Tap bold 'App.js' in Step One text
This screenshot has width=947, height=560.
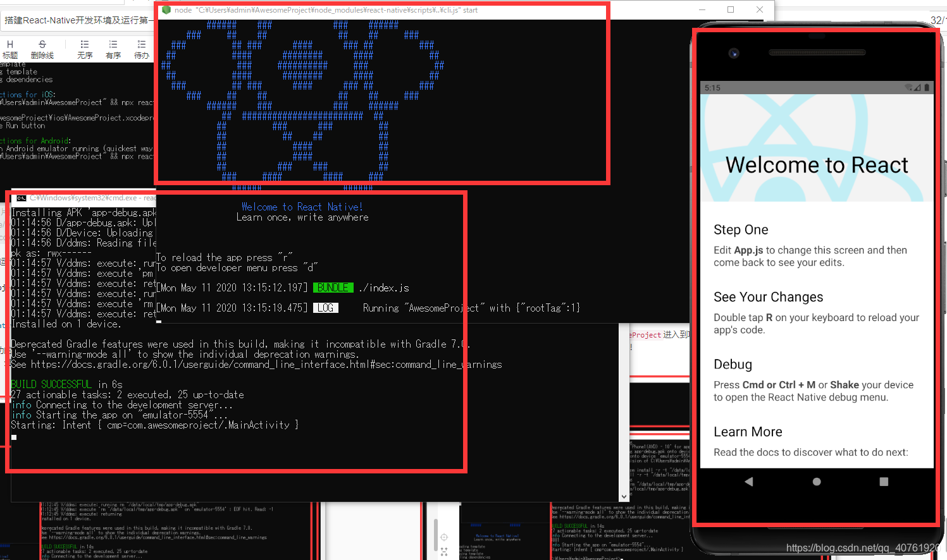click(748, 250)
